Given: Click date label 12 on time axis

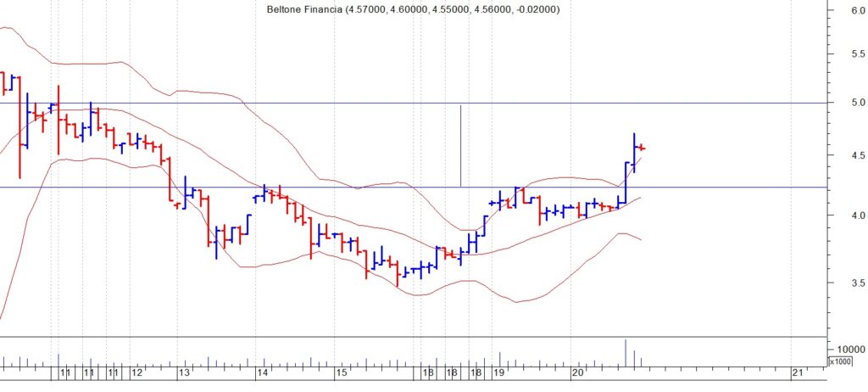Looking at the screenshot, I should pos(136,372).
